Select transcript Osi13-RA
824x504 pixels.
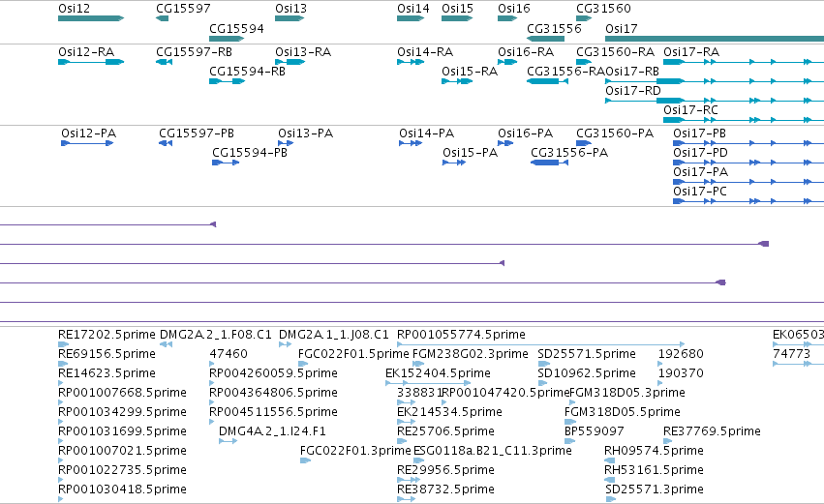click(x=303, y=52)
